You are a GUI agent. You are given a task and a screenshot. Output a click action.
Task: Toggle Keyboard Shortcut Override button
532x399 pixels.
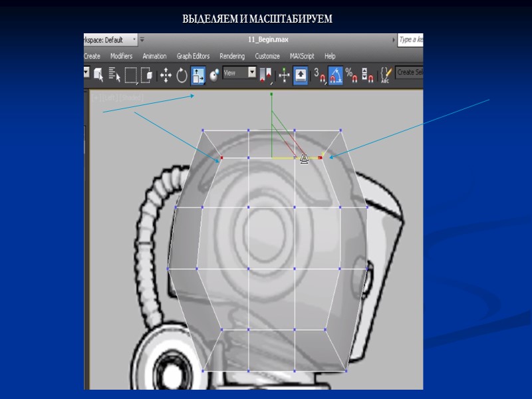tap(301, 75)
